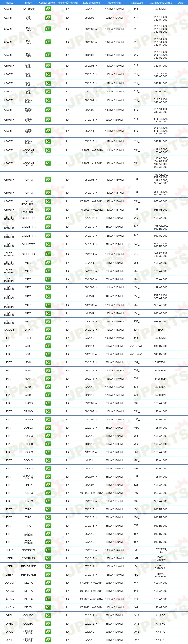The image size is (188, 644).
Task: Select the '07.2010 -> 08.2014' production years cell
Action: click(x=91, y=607)
